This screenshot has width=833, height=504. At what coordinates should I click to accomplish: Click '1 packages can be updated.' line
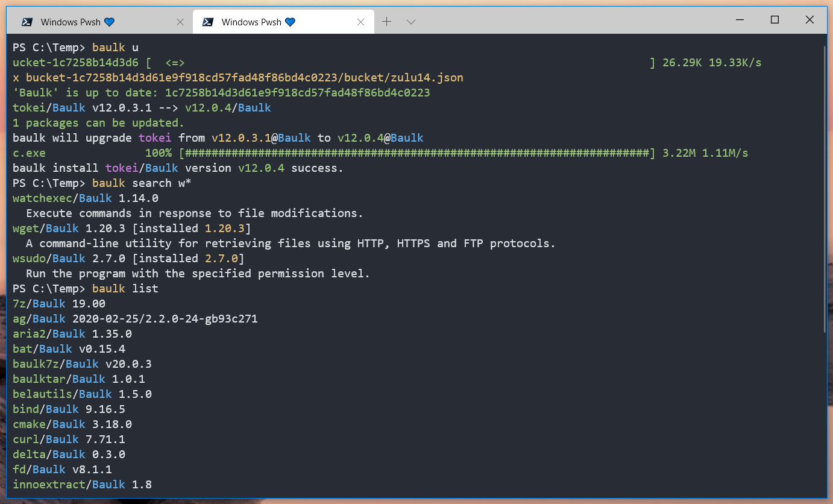click(x=99, y=123)
